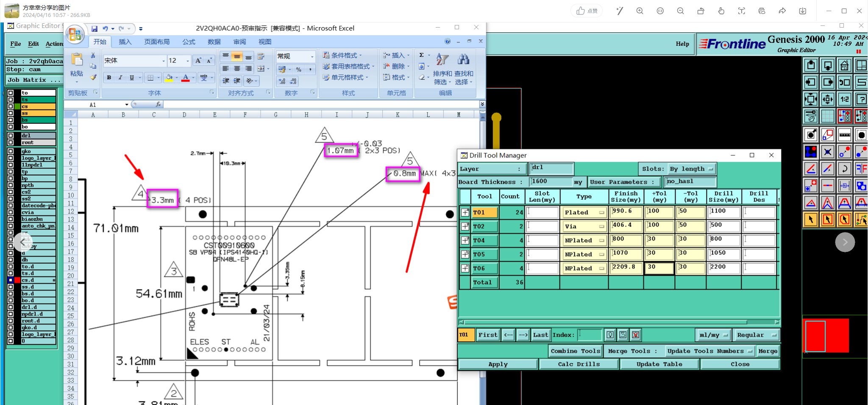
Task: Click the Excel cut scissors icon
Action: point(93,56)
